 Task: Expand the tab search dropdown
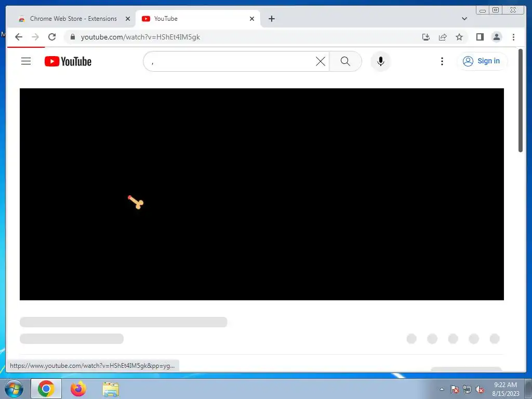click(x=464, y=19)
